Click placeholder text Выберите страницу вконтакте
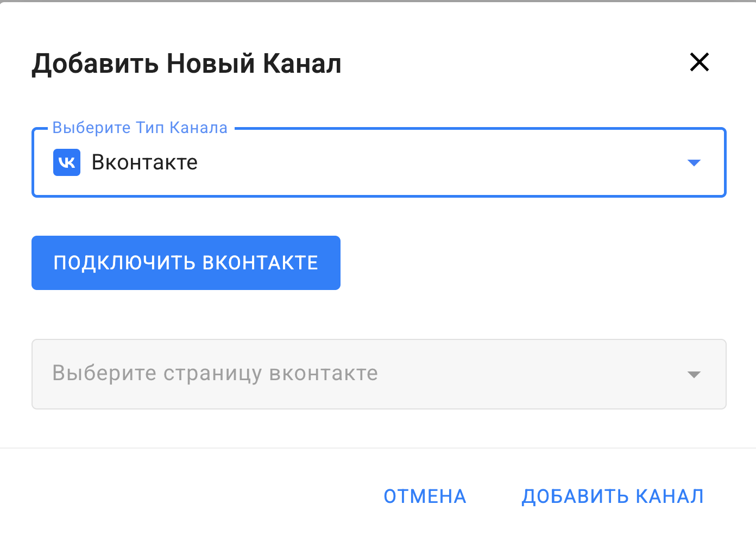Screen dimensions: 756x542 tap(215, 374)
